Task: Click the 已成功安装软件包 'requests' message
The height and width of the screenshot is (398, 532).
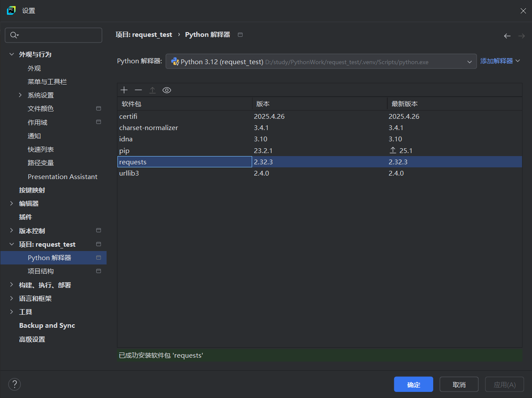Action: [161, 355]
